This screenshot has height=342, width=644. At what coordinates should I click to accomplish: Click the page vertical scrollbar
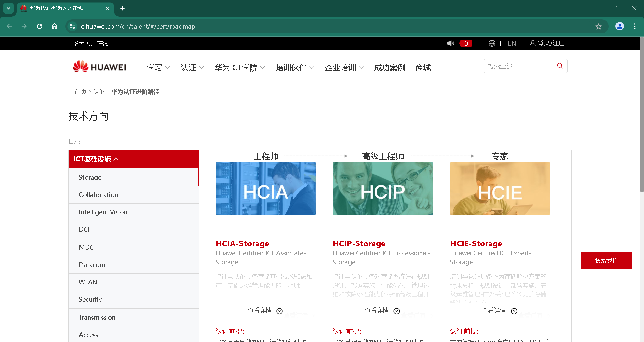point(642,114)
